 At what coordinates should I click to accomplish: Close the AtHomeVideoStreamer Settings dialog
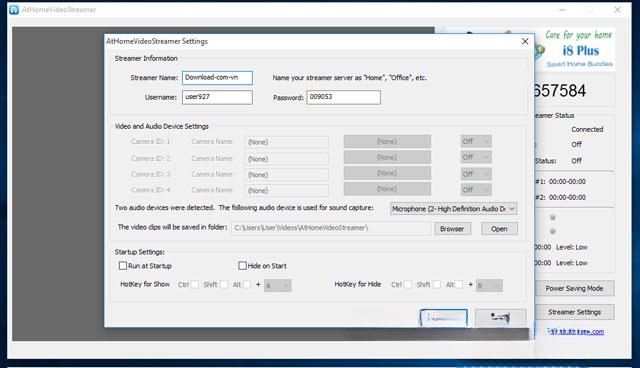pyautogui.click(x=525, y=41)
